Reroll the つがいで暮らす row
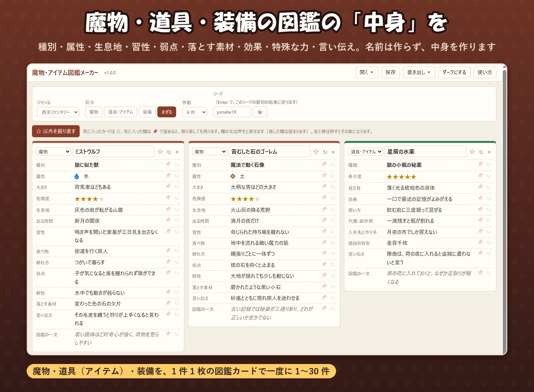Screen dimensions: 534x392 pyautogui.click(x=177, y=262)
